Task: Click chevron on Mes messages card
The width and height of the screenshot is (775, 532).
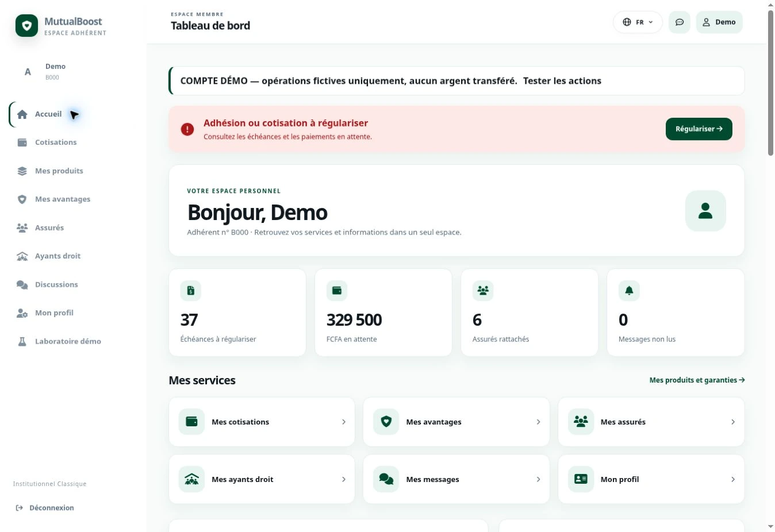Action: [538, 479]
